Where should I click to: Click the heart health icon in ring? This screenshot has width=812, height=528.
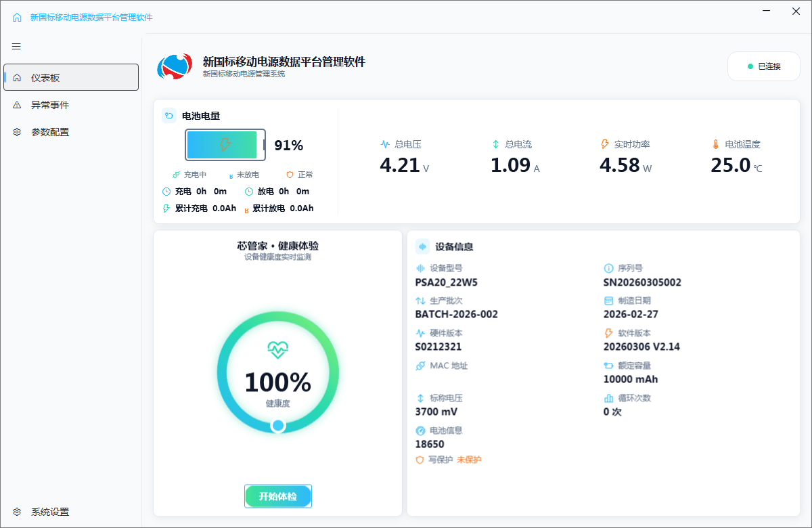[x=277, y=350]
